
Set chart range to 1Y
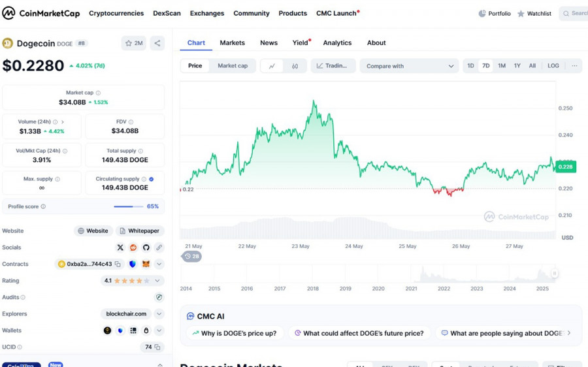(517, 66)
